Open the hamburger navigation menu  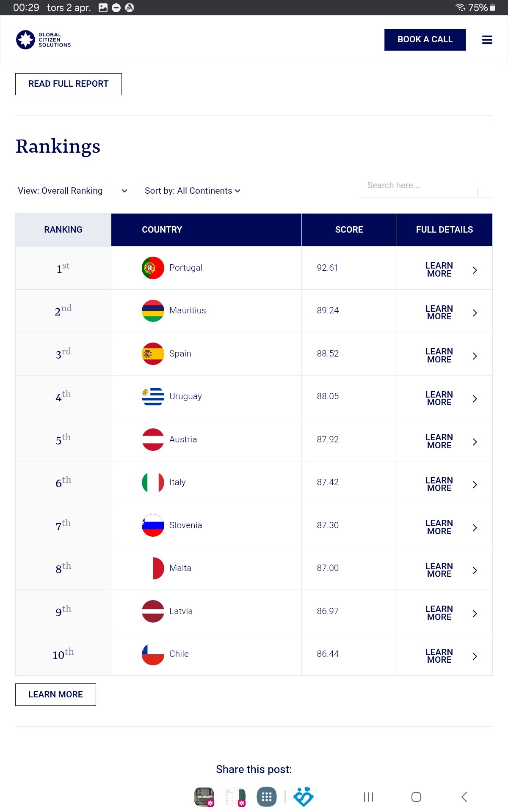(487, 40)
